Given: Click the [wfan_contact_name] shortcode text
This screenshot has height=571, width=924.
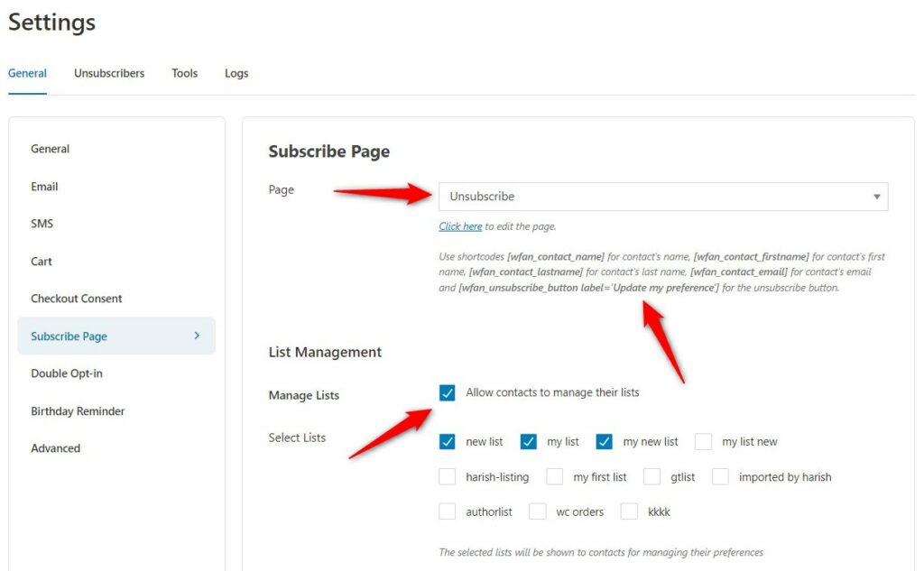Looking at the screenshot, I should (556, 257).
